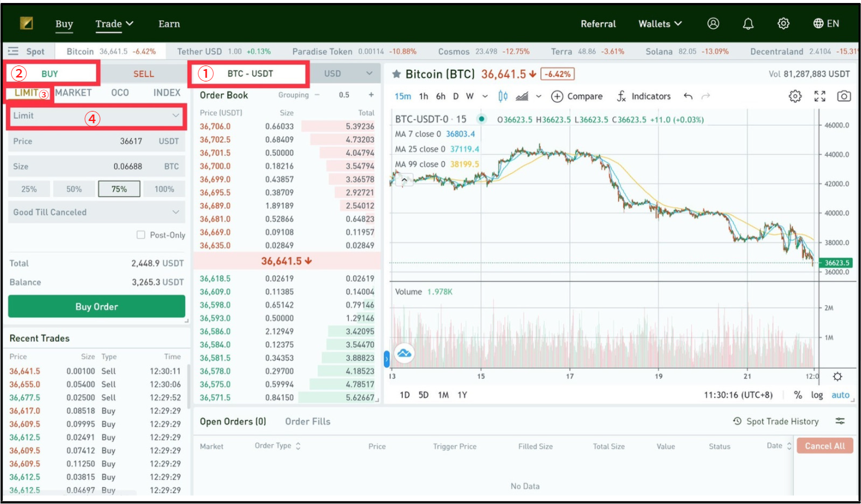Click the Price input field
The width and height of the screenshot is (861, 504).
(x=97, y=142)
